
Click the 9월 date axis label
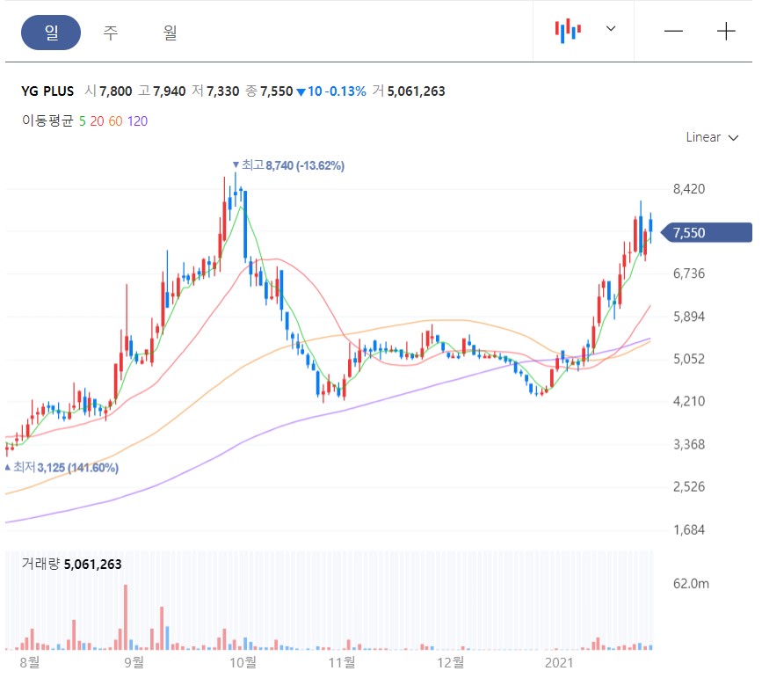pyautogui.click(x=134, y=662)
